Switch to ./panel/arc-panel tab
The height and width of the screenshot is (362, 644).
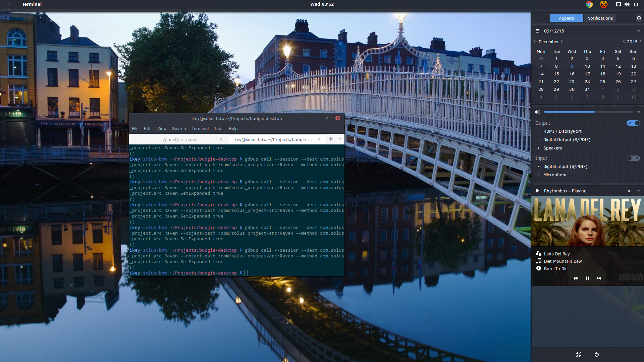[x=179, y=139]
